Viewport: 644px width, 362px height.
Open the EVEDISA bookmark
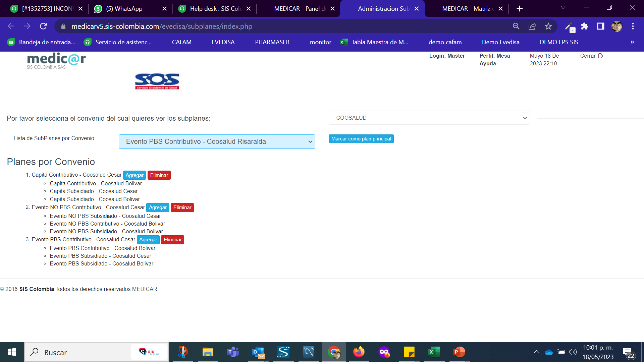click(223, 42)
